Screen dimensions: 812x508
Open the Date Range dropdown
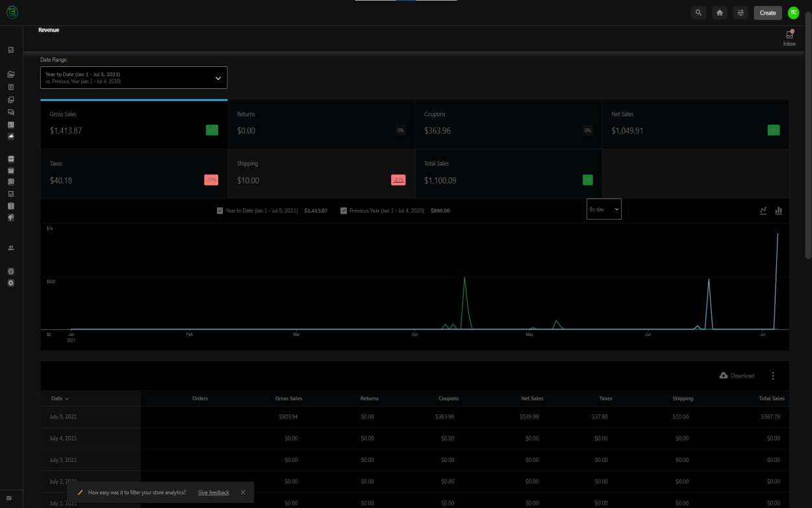(134, 77)
